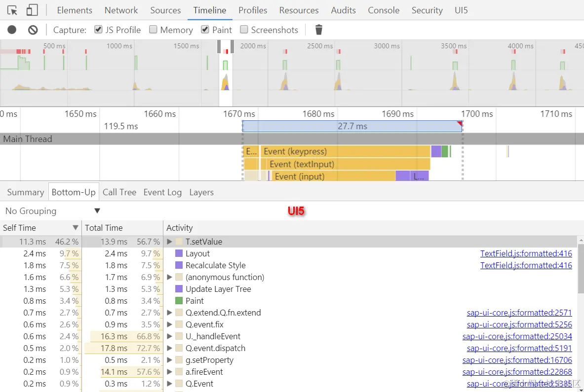Click the Main Thread section header
The height and width of the screenshot is (392, 584).
click(x=292, y=139)
